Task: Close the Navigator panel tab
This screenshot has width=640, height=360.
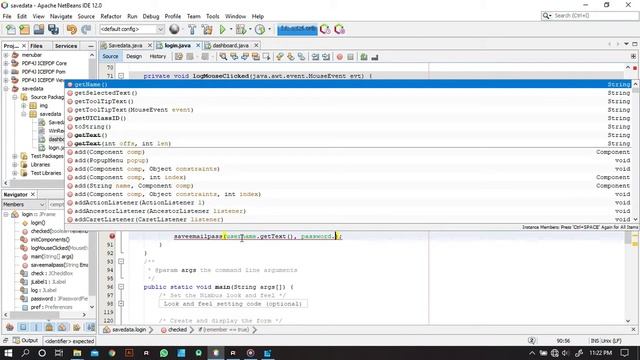Action: (33, 194)
